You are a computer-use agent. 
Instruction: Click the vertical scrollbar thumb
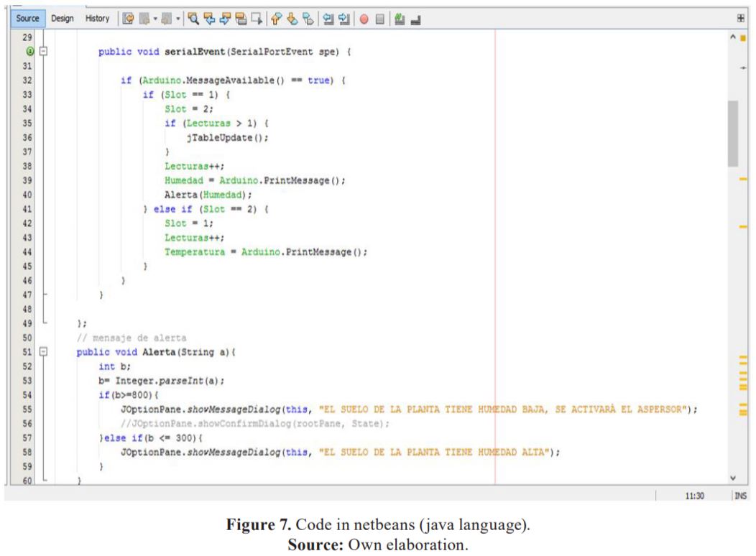pos(733,134)
